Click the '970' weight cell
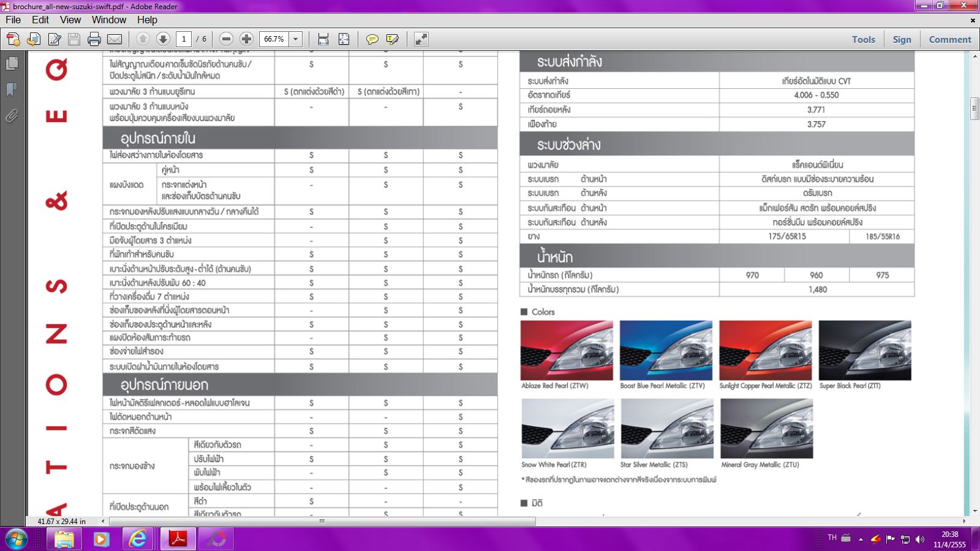The width and height of the screenshot is (980, 551). [752, 275]
